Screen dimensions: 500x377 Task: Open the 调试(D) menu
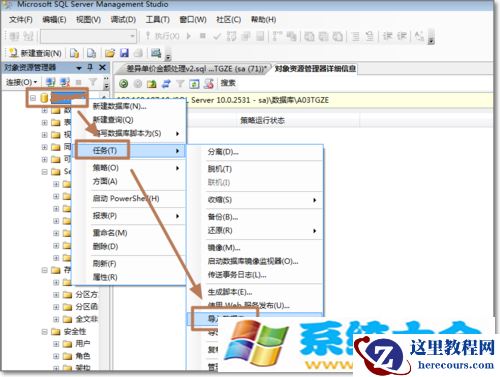123,20
